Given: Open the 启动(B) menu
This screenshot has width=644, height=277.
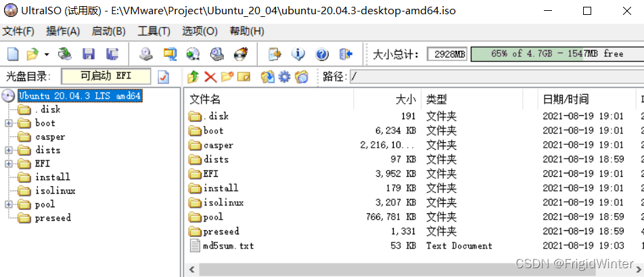Looking at the screenshot, I should 108,31.
